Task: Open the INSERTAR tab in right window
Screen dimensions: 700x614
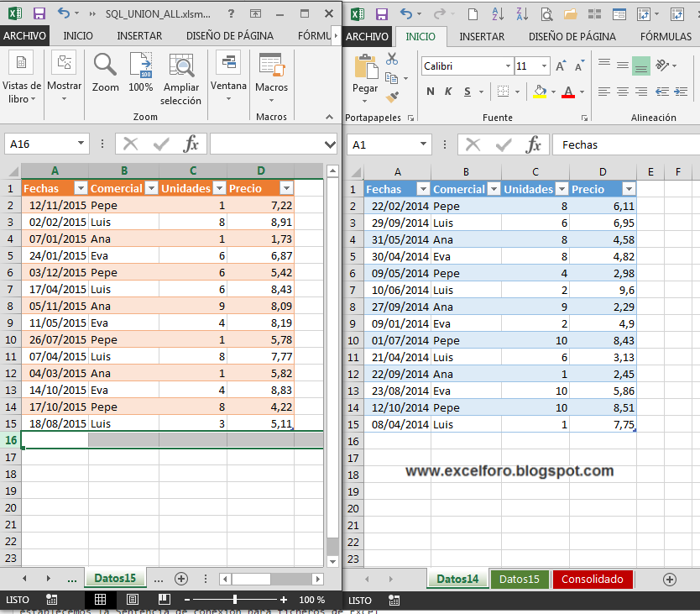Action: coord(482,37)
